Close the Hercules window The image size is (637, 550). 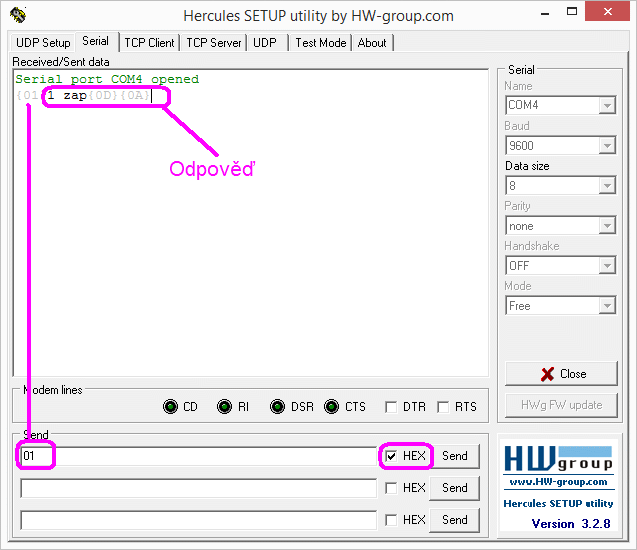coord(607,11)
